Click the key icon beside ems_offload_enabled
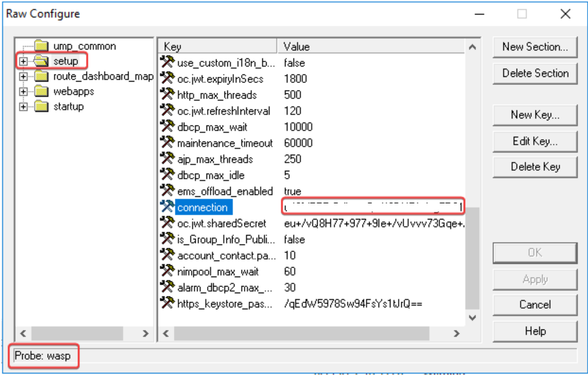This screenshot has width=588, height=375. (167, 191)
